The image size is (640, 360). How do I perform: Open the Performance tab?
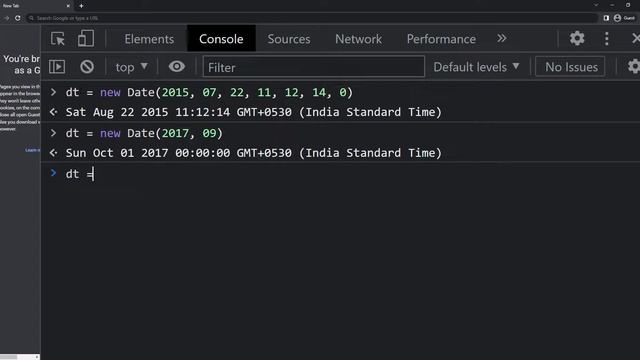[x=441, y=39]
